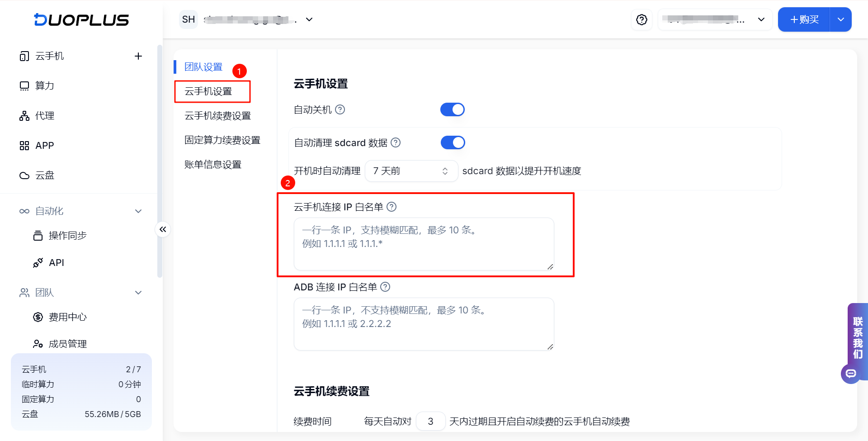Click help icon beside ADB 连接 IP 白名单
Screen dimensions: 868x441
click(x=385, y=287)
